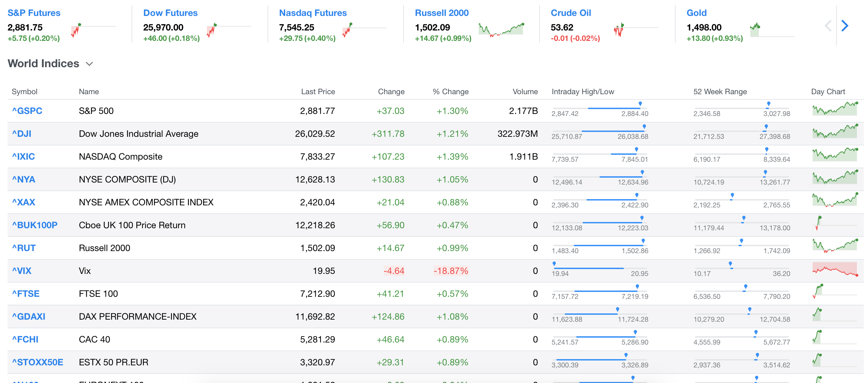
Task: Click the Gold mini sparkline chart
Action: (x=755, y=29)
